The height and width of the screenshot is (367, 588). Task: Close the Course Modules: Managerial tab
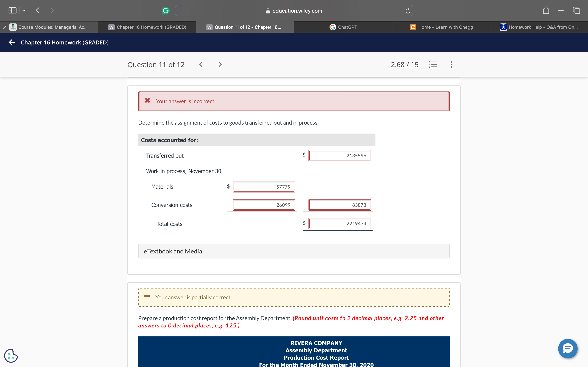[5, 27]
